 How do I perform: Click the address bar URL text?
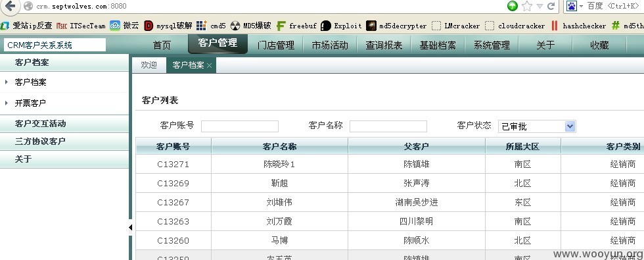coord(81,6)
